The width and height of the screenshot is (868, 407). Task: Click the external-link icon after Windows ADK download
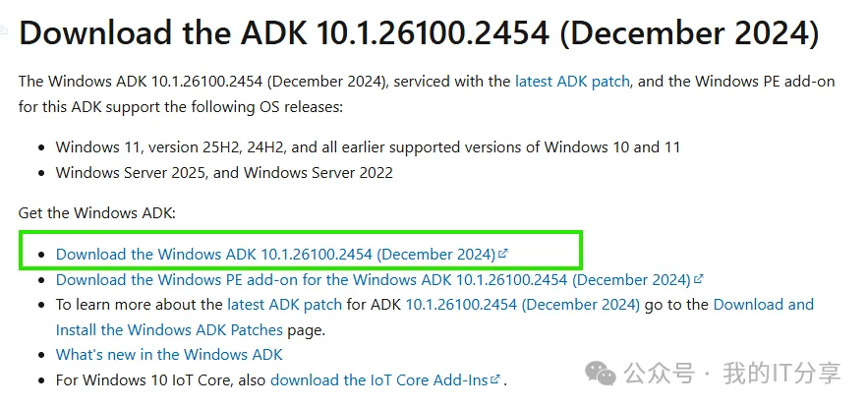(504, 254)
